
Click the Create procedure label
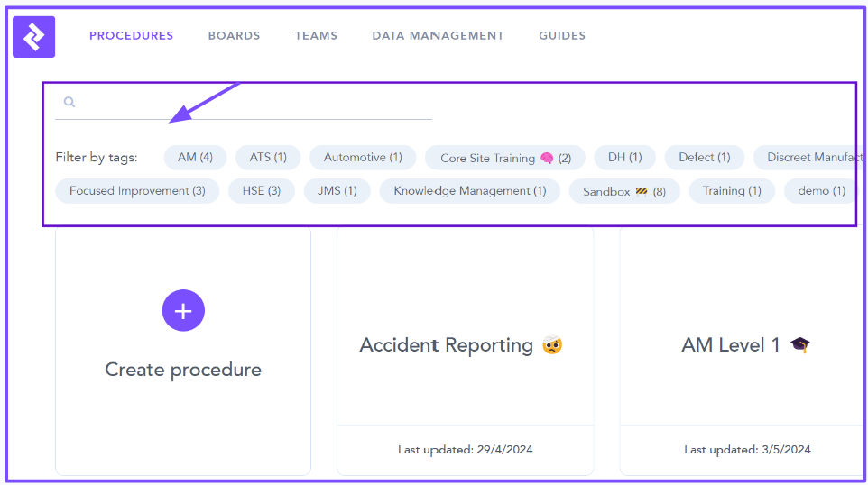pyautogui.click(x=183, y=370)
